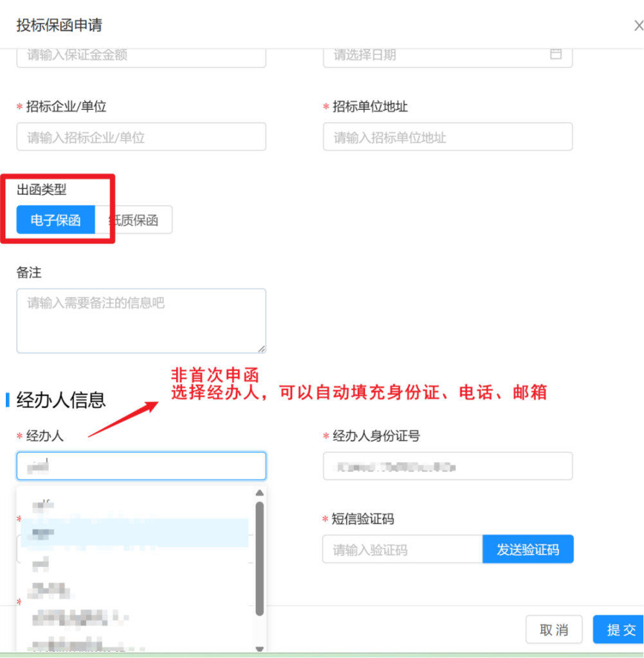Click the 请选择日期 date input
The image size is (644, 658).
[x=447, y=57]
